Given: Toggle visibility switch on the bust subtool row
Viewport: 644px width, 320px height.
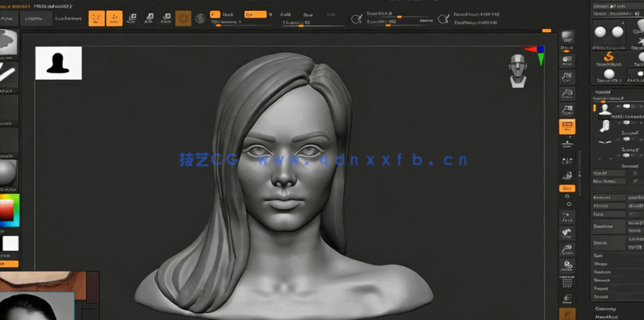Looking at the screenshot, I should pos(626,106).
